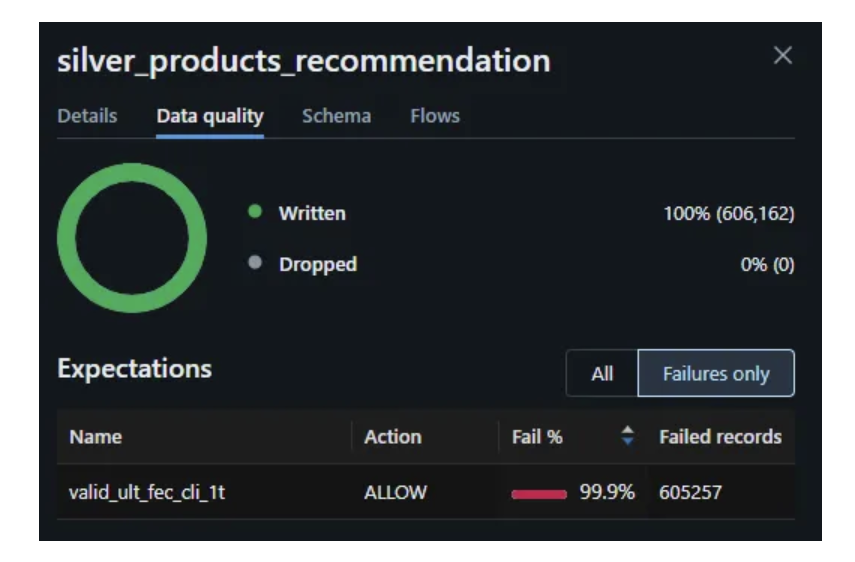The image size is (855, 562).
Task: Close the silver_products_recommendation panel
Action: (x=783, y=56)
